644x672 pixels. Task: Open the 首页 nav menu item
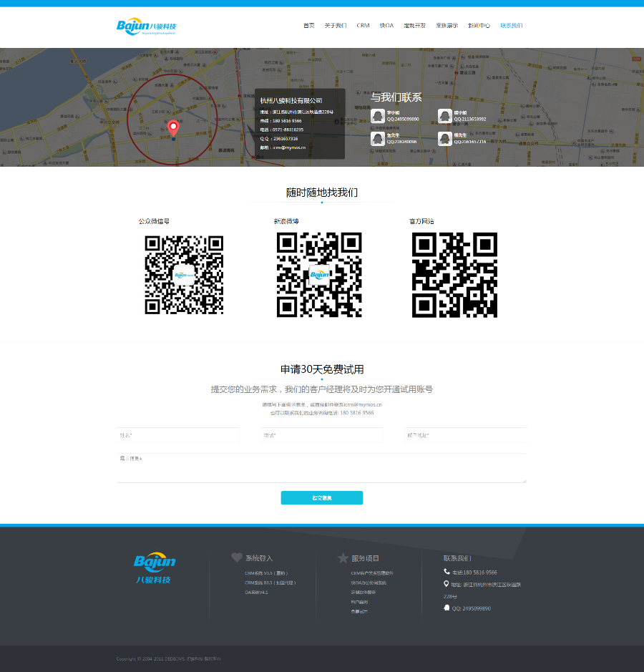click(309, 25)
